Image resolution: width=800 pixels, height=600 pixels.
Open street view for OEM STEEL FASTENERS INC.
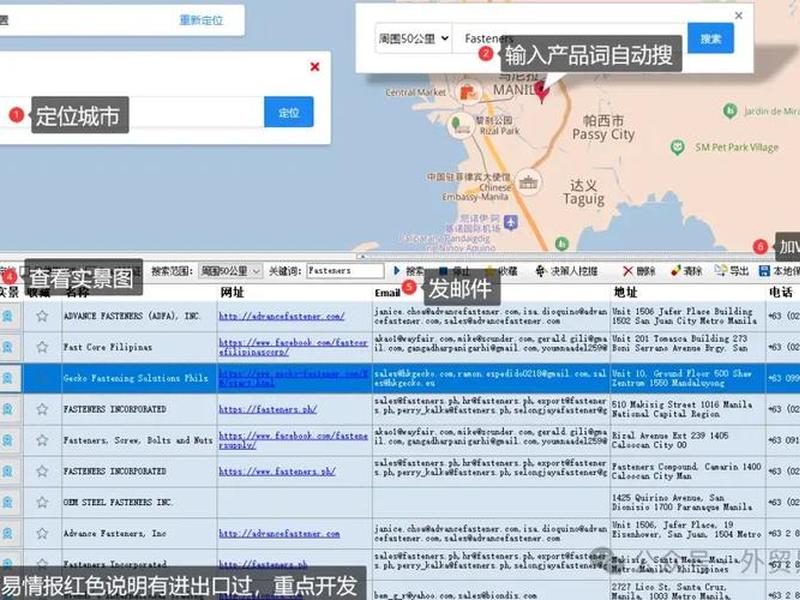pyautogui.click(x=8, y=502)
